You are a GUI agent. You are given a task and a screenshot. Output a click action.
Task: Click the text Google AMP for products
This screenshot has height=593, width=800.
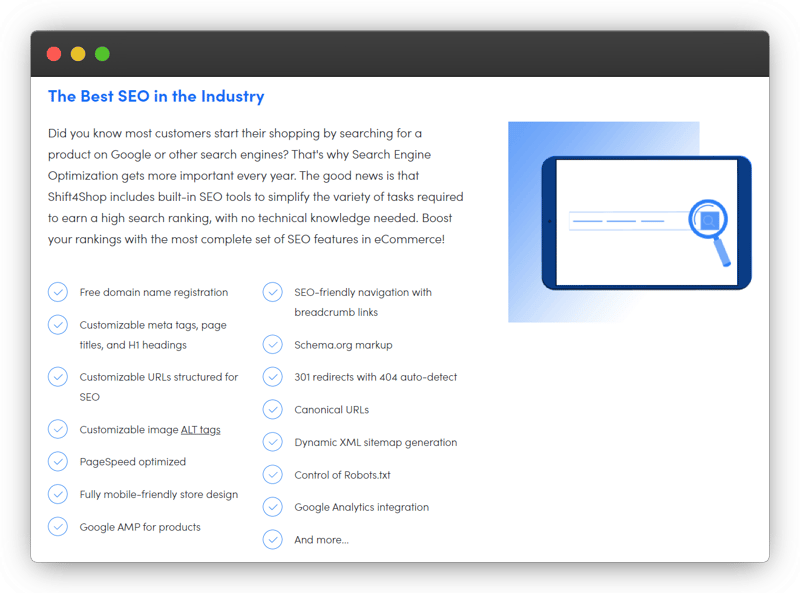[x=140, y=527]
